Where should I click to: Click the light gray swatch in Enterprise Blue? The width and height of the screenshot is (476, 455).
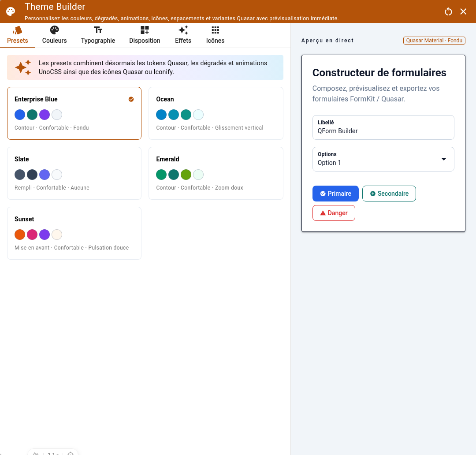(x=57, y=115)
